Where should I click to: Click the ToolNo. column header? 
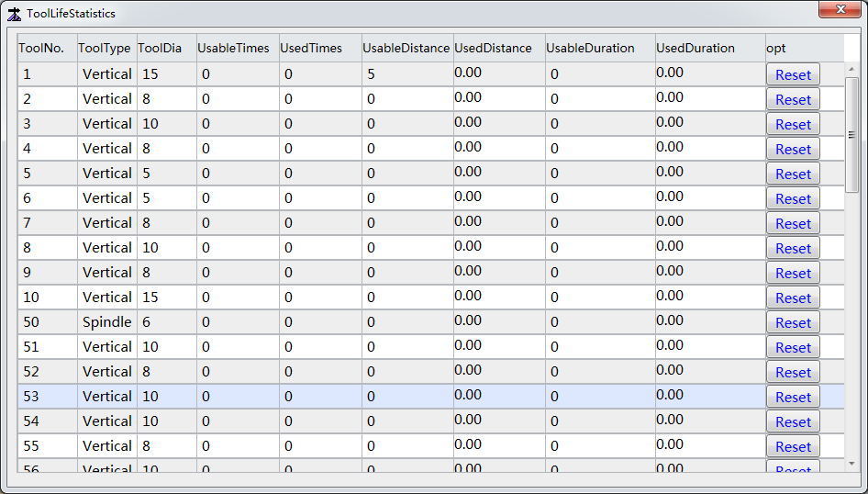tap(48, 48)
